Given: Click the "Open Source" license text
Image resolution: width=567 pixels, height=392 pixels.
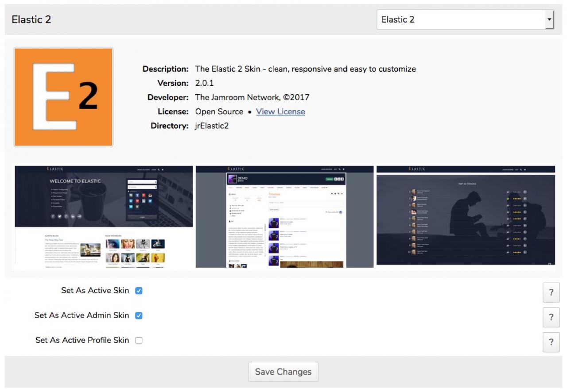Looking at the screenshot, I should point(219,111).
